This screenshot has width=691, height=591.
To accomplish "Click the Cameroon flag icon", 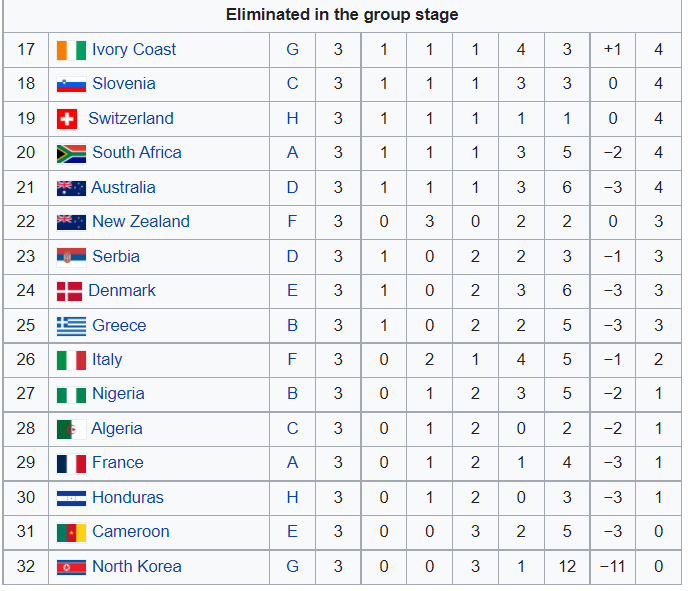I will point(71,533).
